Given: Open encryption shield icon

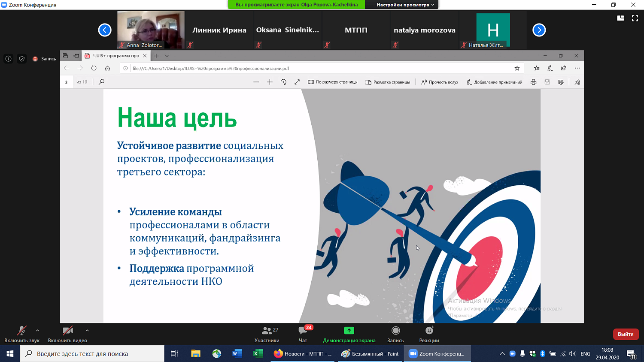Looking at the screenshot, I should point(22,59).
